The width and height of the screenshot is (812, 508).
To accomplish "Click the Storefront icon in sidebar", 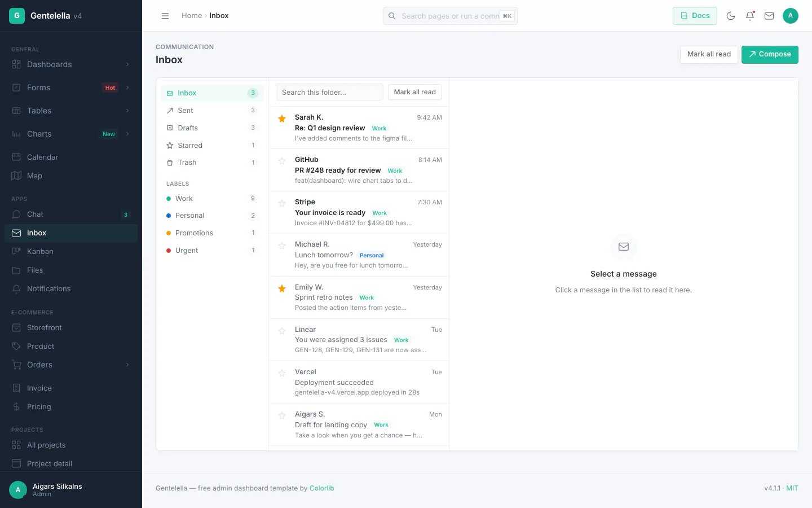I will [16, 327].
